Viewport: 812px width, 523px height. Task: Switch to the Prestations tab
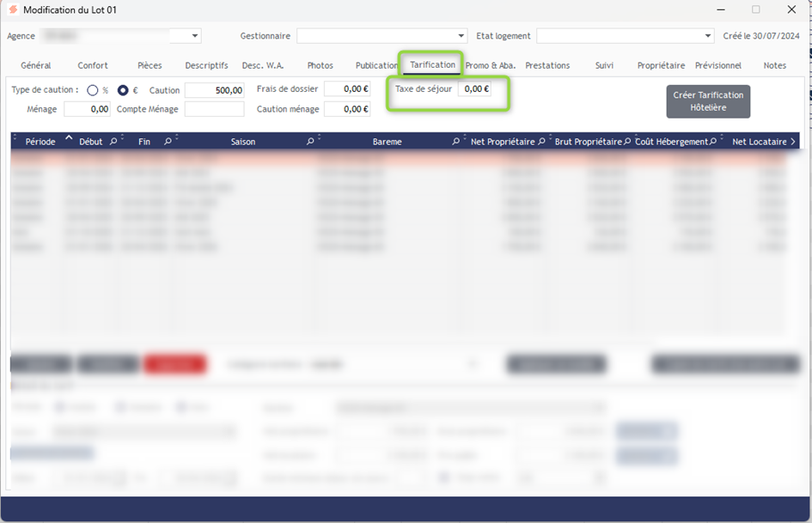pos(547,65)
